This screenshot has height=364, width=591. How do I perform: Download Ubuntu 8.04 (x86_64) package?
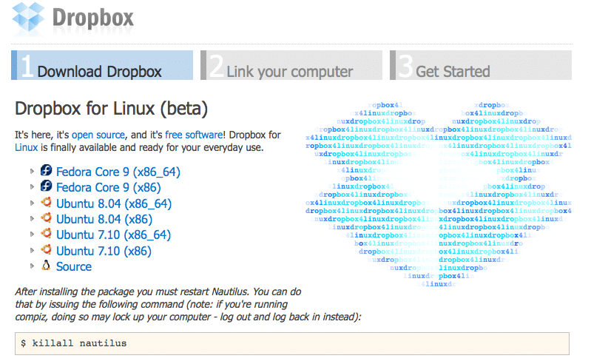click(114, 203)
